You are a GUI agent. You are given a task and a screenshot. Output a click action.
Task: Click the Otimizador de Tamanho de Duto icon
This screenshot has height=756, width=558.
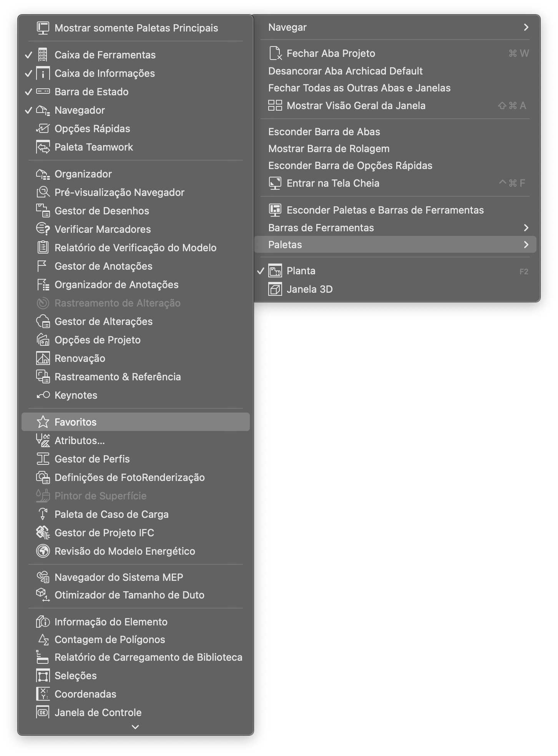click(x=43, y=595)
